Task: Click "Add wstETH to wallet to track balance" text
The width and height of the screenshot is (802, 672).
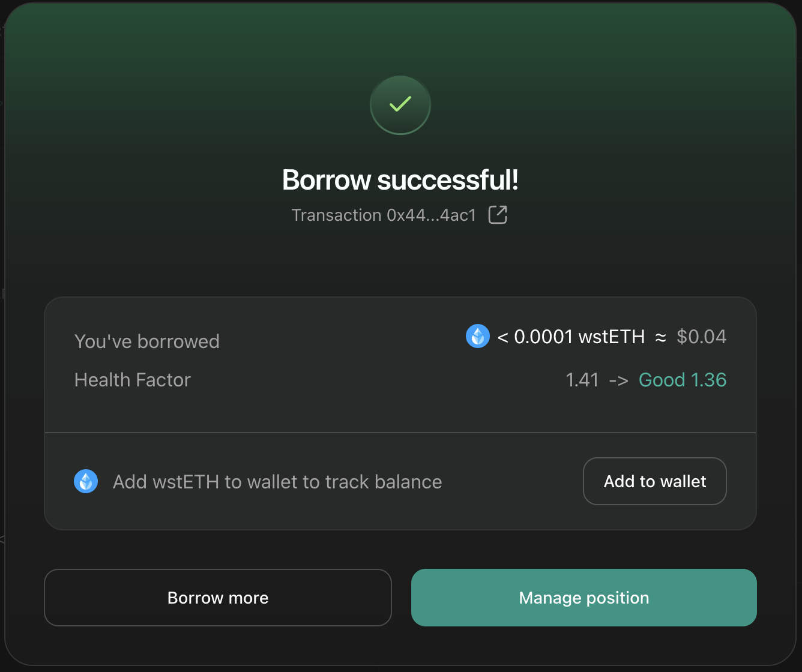Action: pos(277,482)
